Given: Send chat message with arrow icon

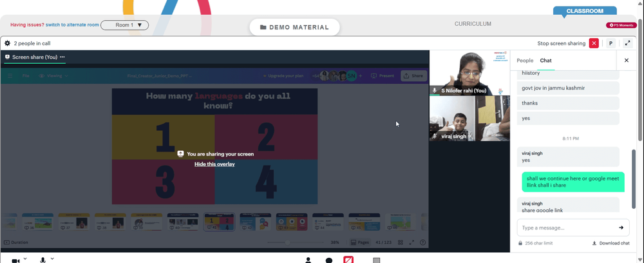Looking at the screenshot, I should pos(621,228).
